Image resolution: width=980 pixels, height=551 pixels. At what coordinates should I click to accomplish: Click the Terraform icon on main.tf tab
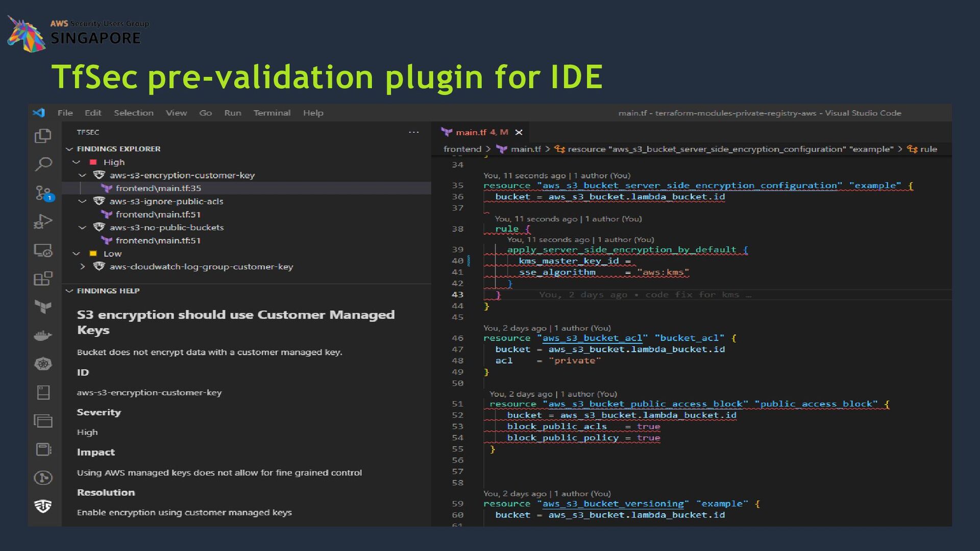[447, 132]
